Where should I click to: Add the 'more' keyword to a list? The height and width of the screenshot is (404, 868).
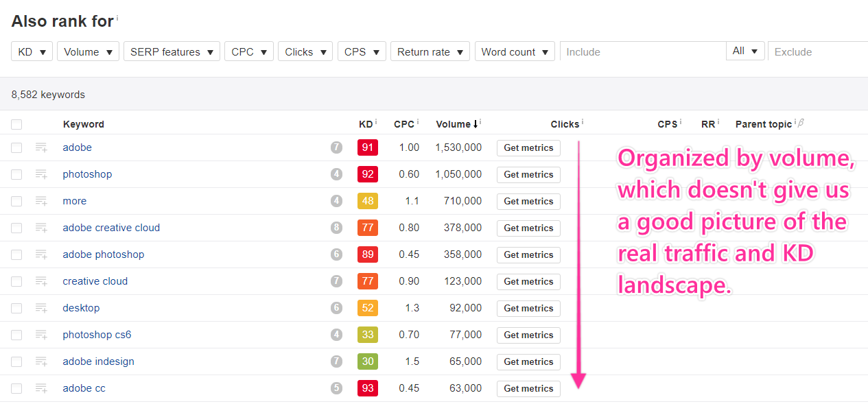click(41, 201)
